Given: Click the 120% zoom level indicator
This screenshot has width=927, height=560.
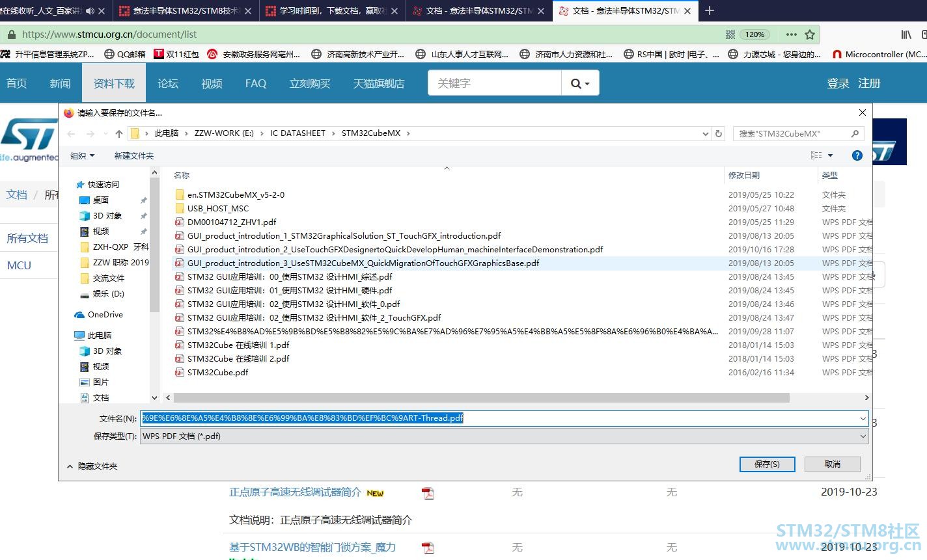Looking at the screenshot, I should [755, 34].
